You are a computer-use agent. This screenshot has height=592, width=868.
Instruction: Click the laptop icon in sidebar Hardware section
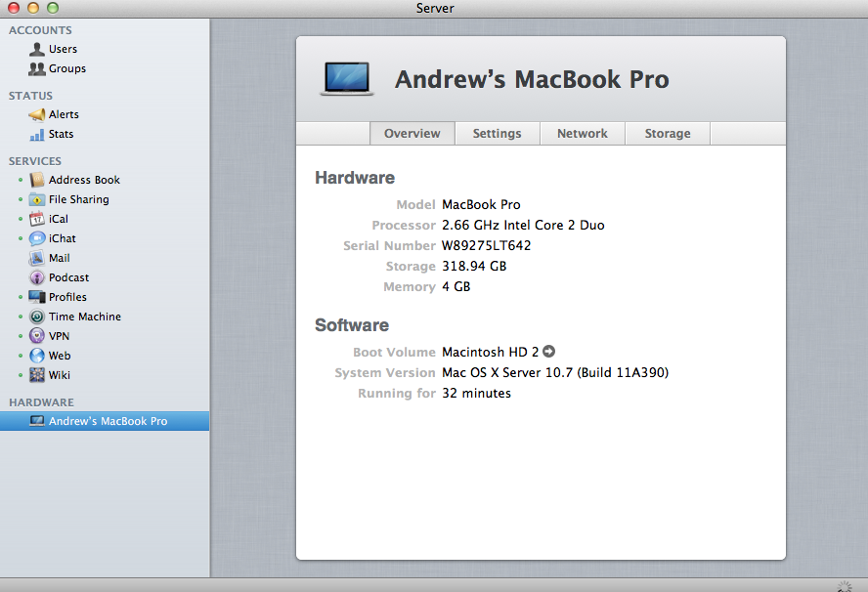[x=37, y=421]
